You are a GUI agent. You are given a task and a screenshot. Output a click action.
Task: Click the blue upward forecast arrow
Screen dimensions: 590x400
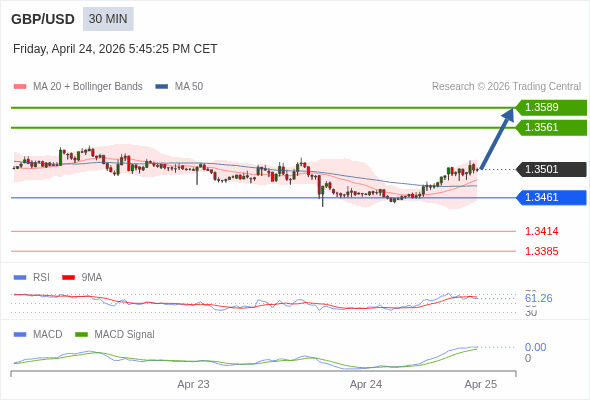pos(497,138)
